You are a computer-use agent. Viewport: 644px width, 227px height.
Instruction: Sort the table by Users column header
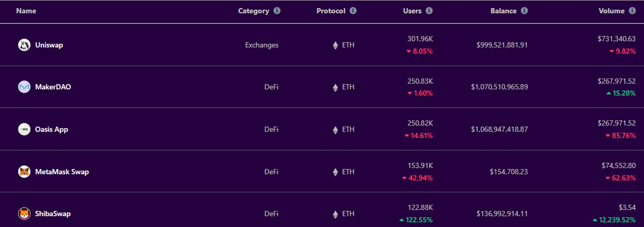point(412,11)
